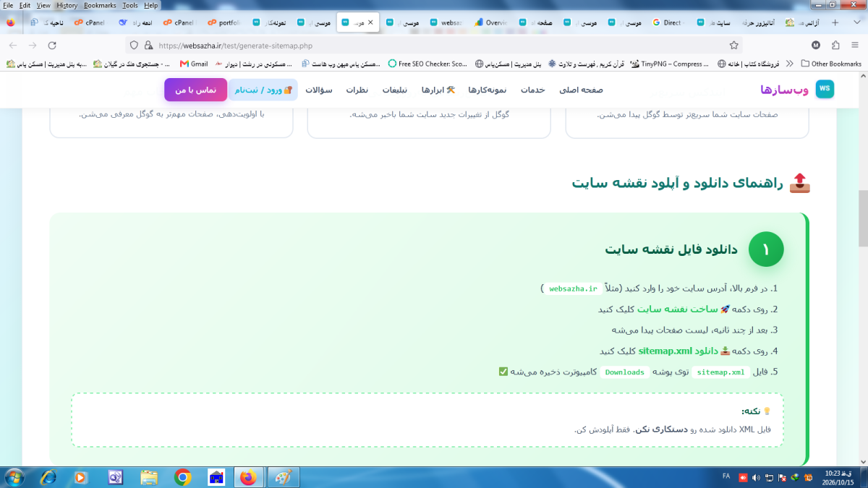This screenshot has width=868, height=488.
Task: Click the تماس با من button
Action: [196, 90]
